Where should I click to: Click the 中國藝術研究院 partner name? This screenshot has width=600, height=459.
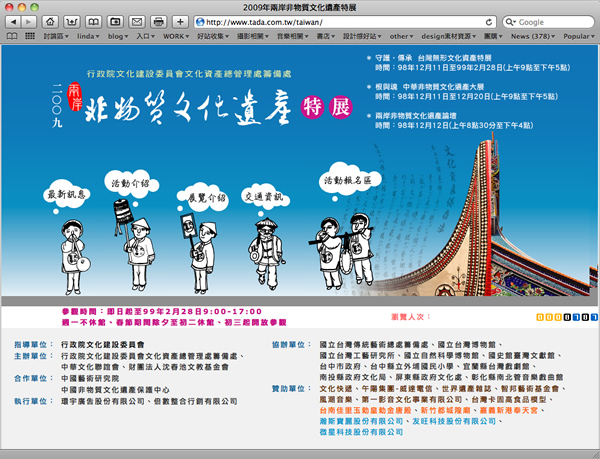(90, 379)
